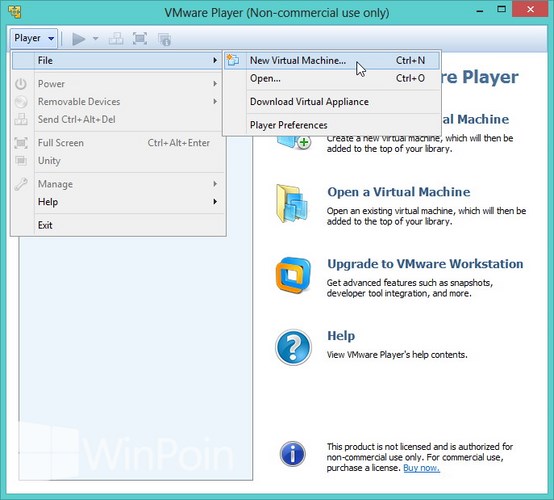Click the Manage wrench icon

21,184
